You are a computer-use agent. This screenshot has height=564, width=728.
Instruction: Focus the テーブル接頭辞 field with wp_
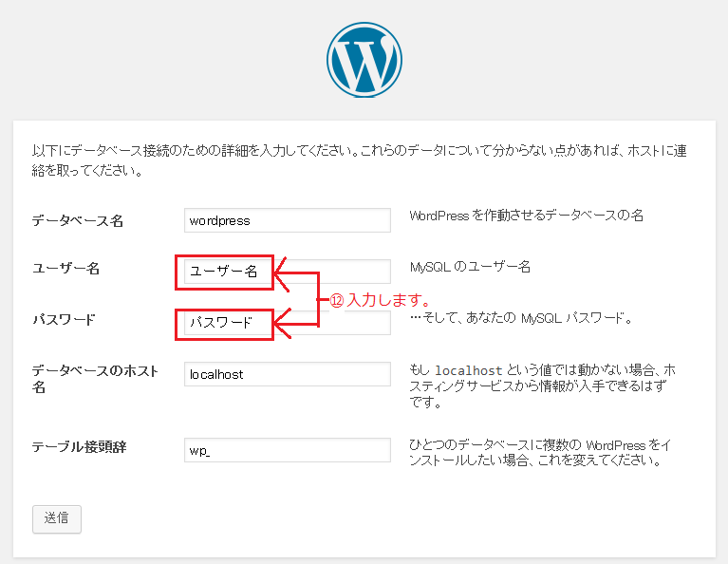pos(288,450)
